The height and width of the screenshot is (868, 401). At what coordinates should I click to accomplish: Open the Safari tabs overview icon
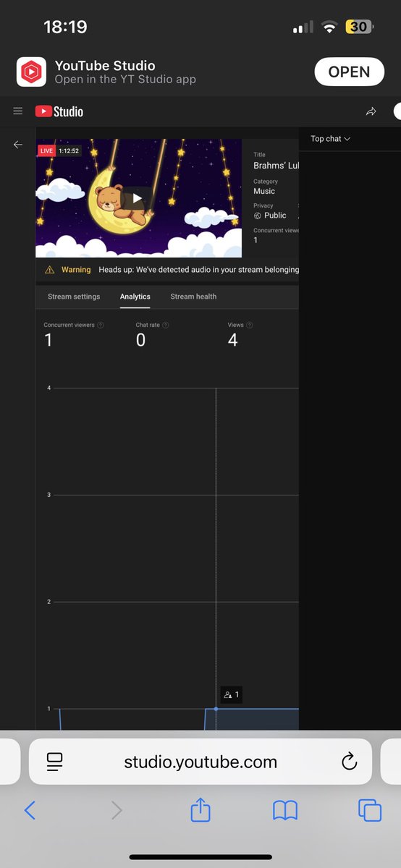point(370,810)
